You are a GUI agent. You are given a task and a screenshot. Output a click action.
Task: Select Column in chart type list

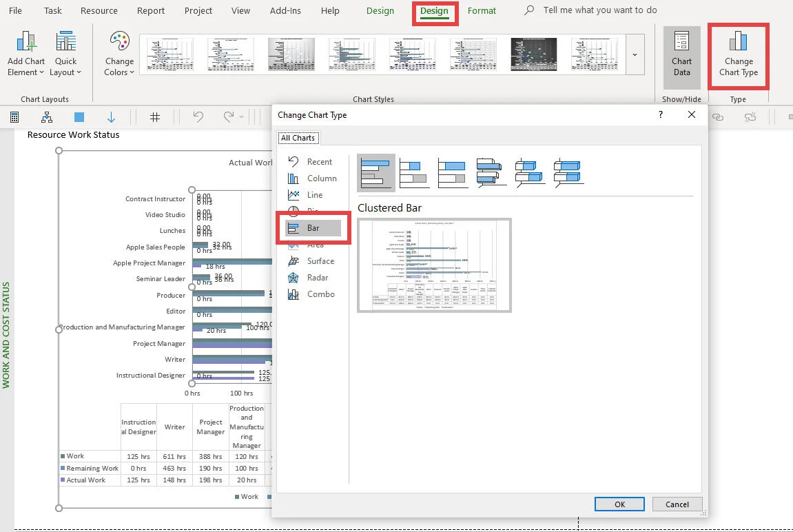click(313, 178)
